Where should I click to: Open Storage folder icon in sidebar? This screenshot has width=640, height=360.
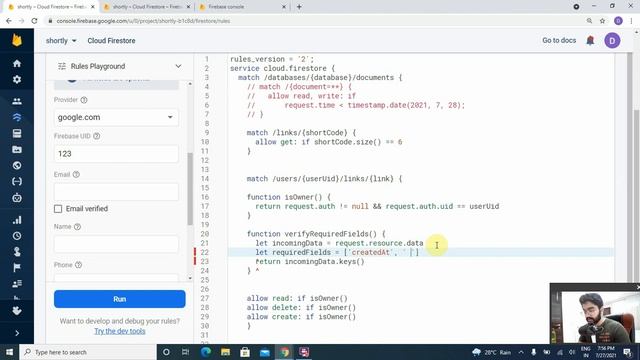click(x=17, y=149)
